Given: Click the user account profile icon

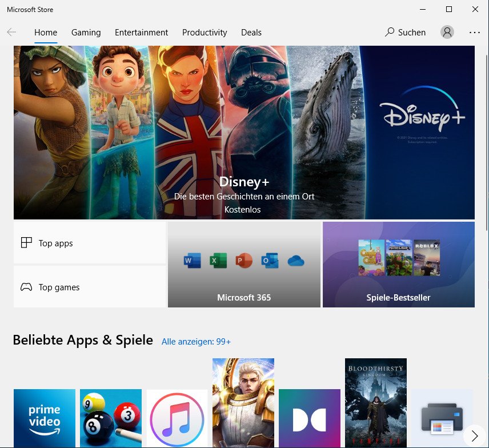Looking at the screenshot, I should point(447,32).
